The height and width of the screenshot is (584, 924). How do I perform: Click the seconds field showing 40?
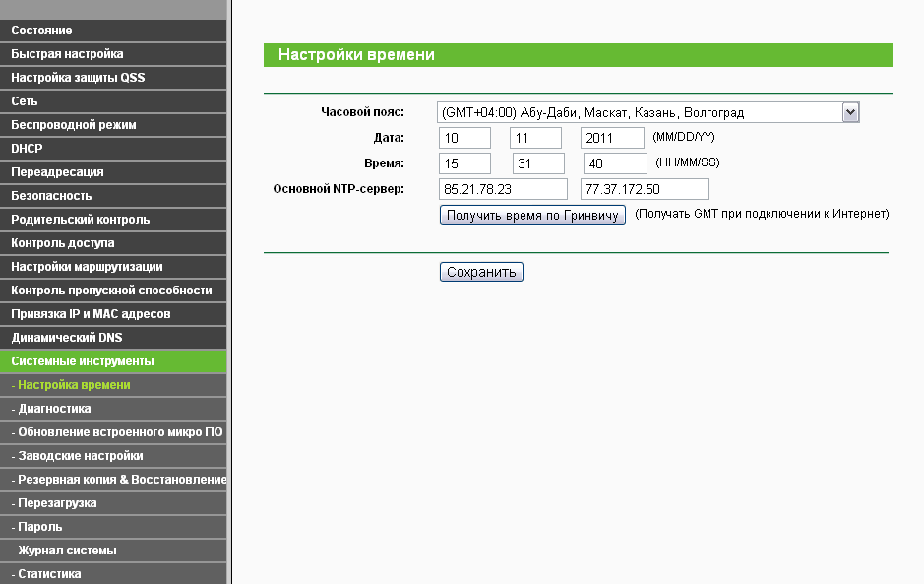[x=615, y=163]
